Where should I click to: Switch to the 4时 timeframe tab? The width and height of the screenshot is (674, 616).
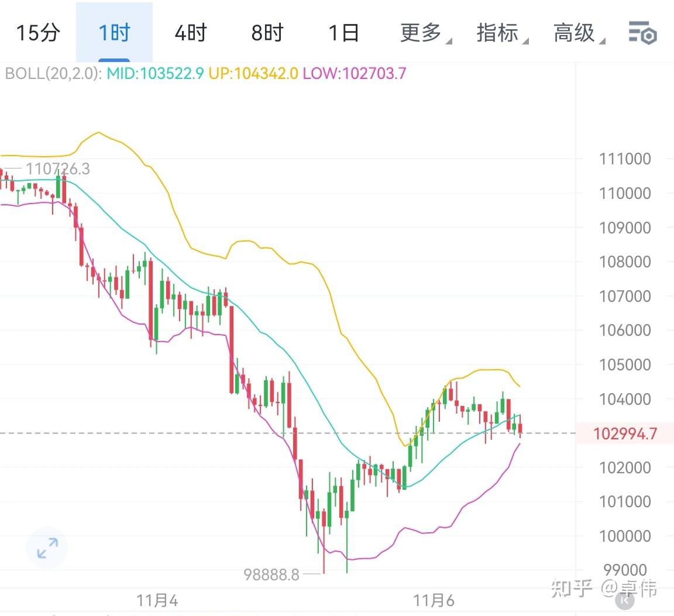pyautogui.click(x=190, y=33)
